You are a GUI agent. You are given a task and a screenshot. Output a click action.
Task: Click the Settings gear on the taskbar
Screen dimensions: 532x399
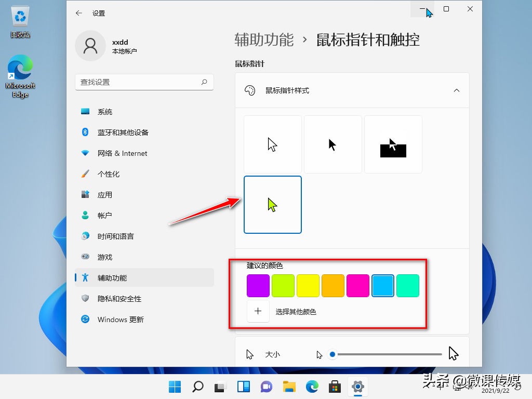coord(358,387)
